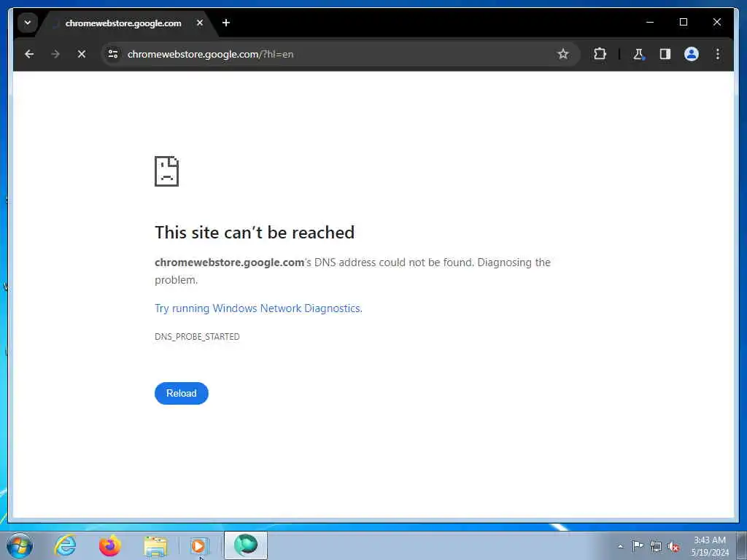Open the profile avatar menu

point(692,54)
